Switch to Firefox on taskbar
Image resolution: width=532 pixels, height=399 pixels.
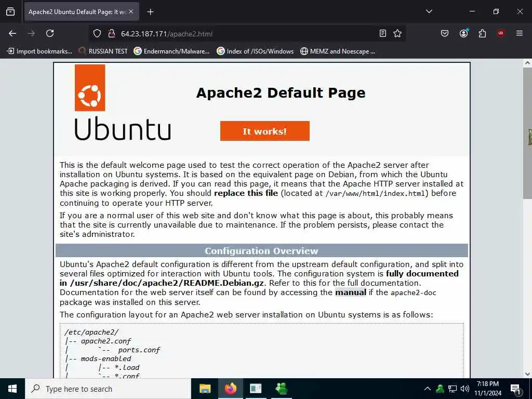(x=230, y=389)
